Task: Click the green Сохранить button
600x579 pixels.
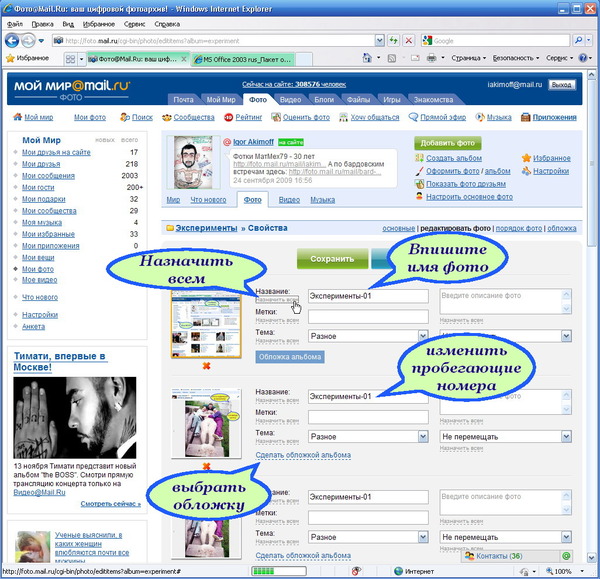Action: 332,259
